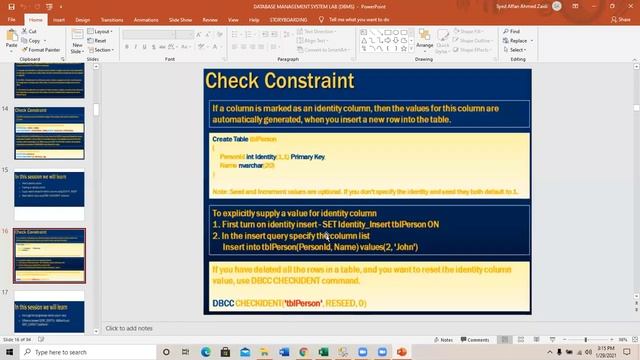
Task: Increase font size button
Action: (199, 35)
